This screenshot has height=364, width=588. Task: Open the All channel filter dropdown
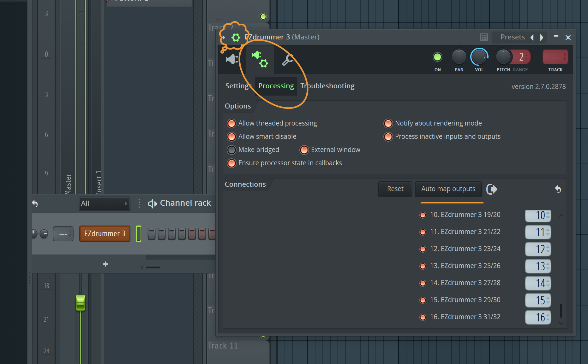[104, 203]
